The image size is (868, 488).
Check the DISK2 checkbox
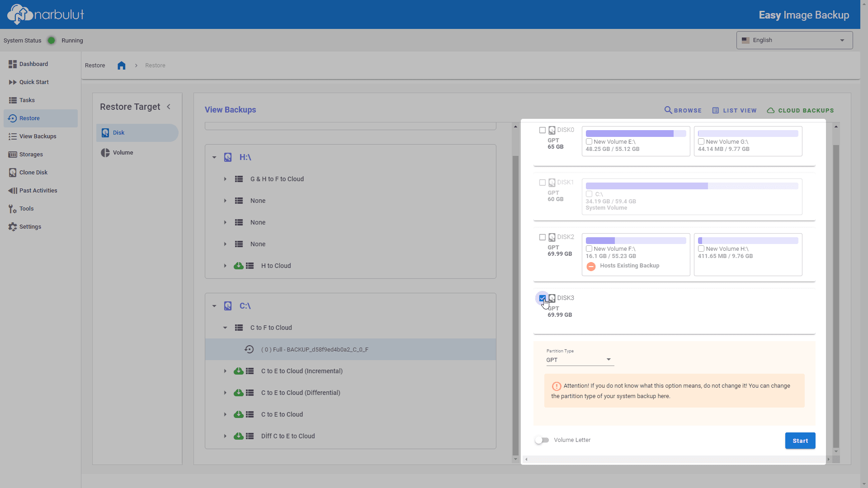click(x=542, y=237)
